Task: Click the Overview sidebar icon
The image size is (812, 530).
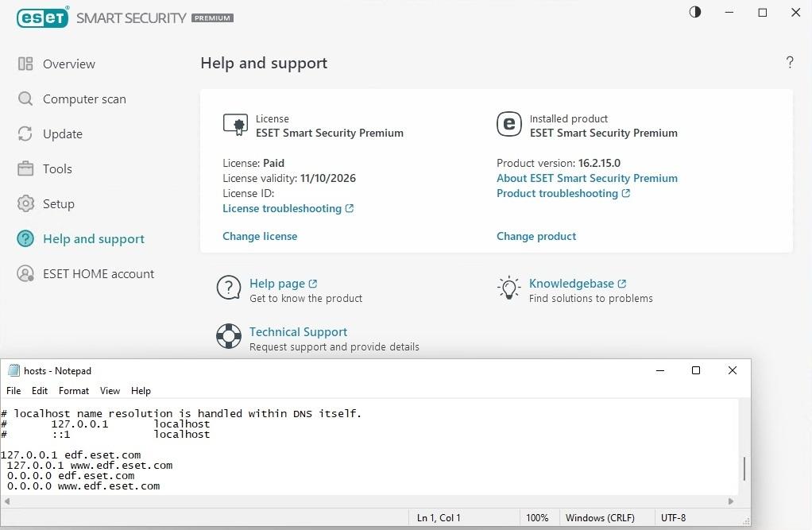Action: click(x=25, y=64)
